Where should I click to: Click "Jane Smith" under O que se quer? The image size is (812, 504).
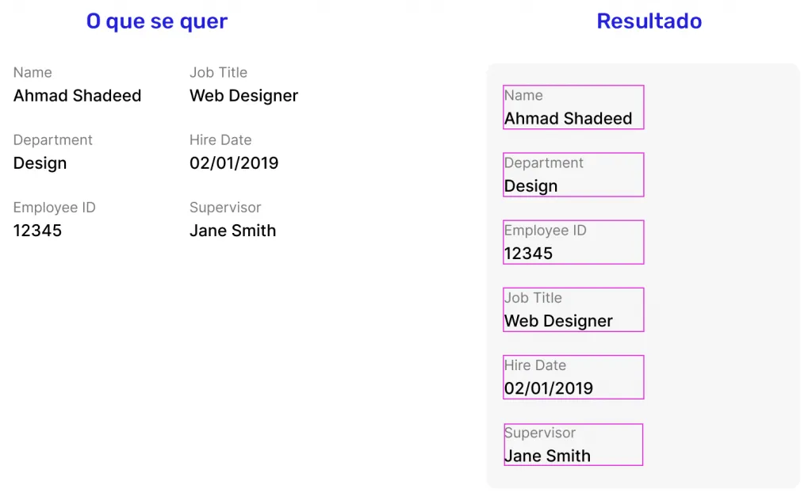(x=232, y=231)
